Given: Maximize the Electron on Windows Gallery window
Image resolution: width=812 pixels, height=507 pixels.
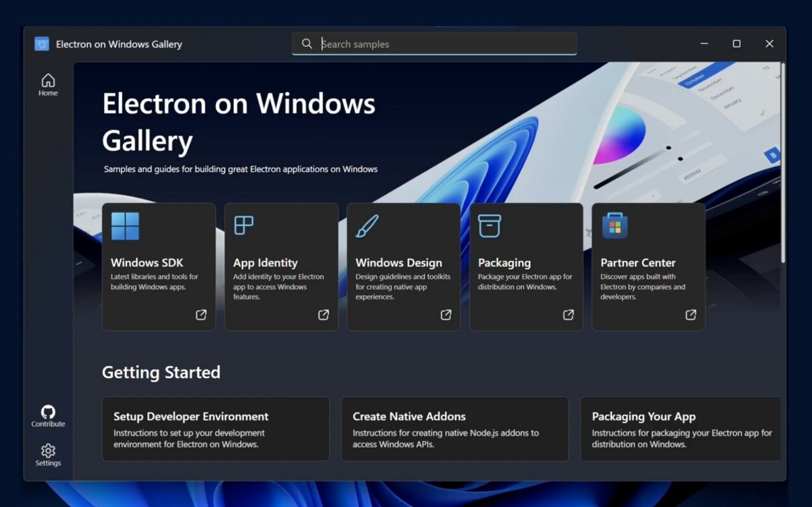Looking at the screenshot, I should click(x=737, y=44).
